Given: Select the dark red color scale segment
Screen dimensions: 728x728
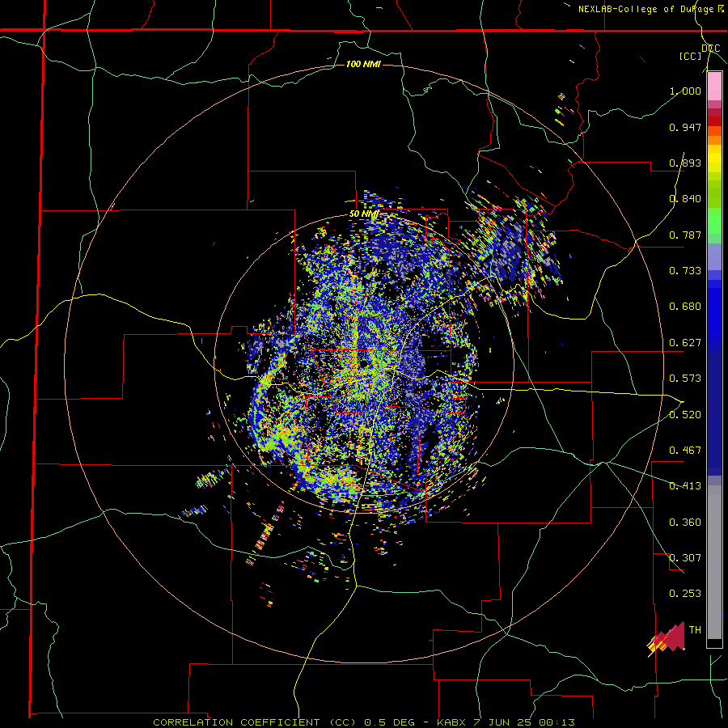Looking at the screenshot, I should coord(714,121).
